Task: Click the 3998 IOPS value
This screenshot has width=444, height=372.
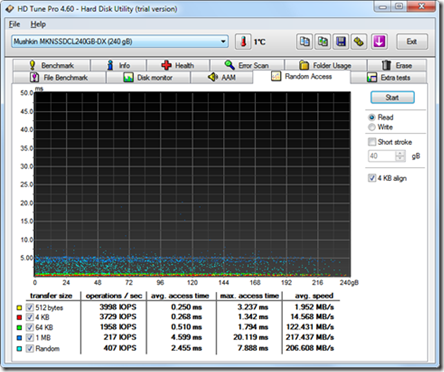Action: pyautogui.click(x=118, y=307)
